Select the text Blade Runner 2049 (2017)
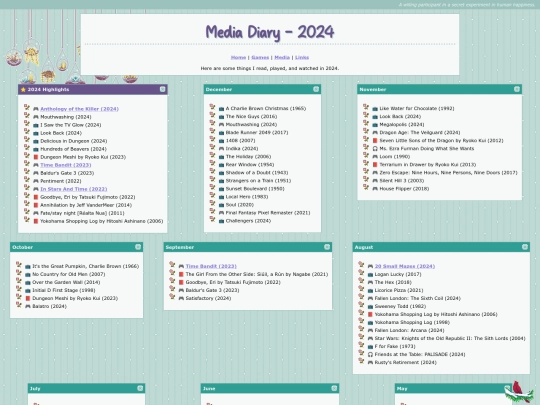Screen dimensions: 540x405 pos(257,133)
